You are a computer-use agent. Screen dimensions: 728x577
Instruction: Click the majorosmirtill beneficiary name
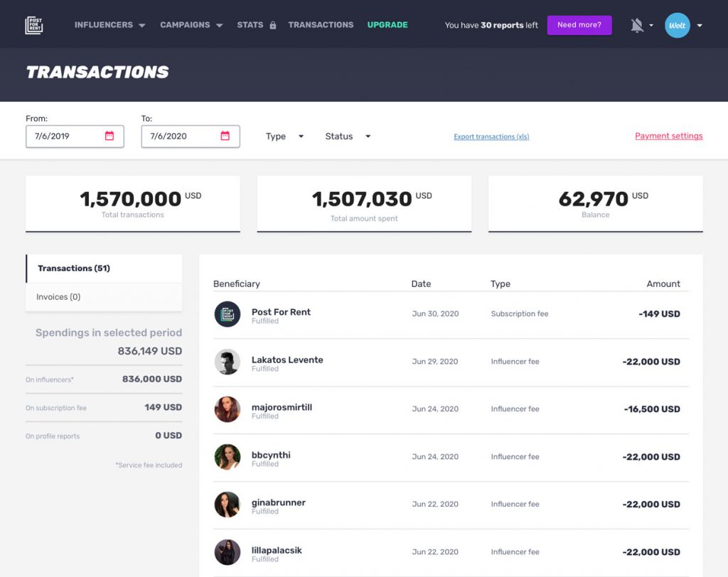point(282,407)
